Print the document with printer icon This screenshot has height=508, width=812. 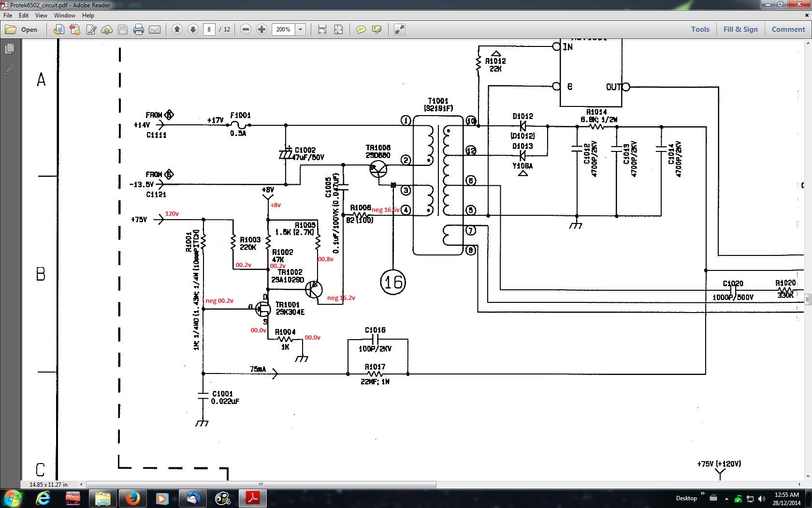[139, 30]
